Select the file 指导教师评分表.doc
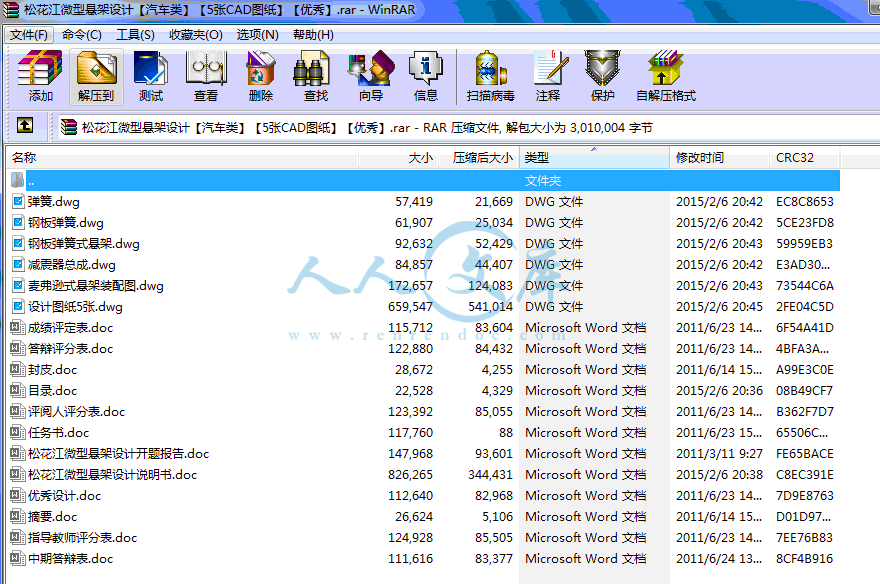The image size is (880, 584). point(82,537)
